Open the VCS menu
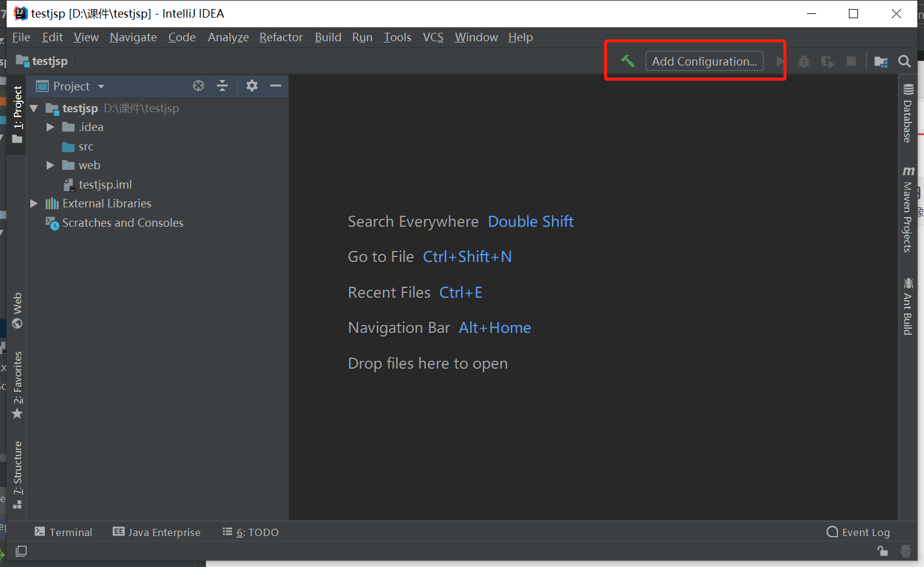924x567 pixels. click(433, 38)
